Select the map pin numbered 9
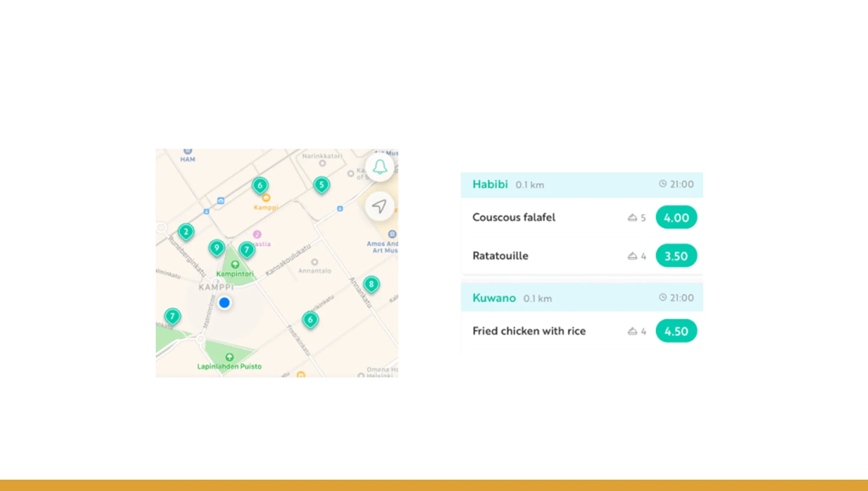The image size is (868, 491). click(217, 248)
